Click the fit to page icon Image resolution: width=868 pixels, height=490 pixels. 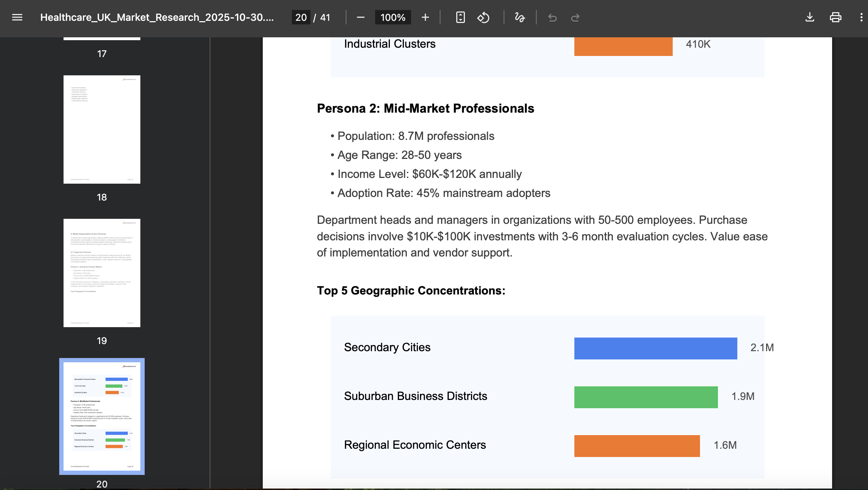[460, 17]
